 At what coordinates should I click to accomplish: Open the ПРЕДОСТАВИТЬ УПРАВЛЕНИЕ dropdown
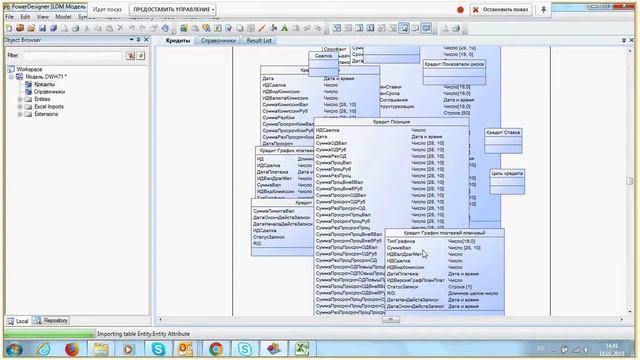pos(173,9)
